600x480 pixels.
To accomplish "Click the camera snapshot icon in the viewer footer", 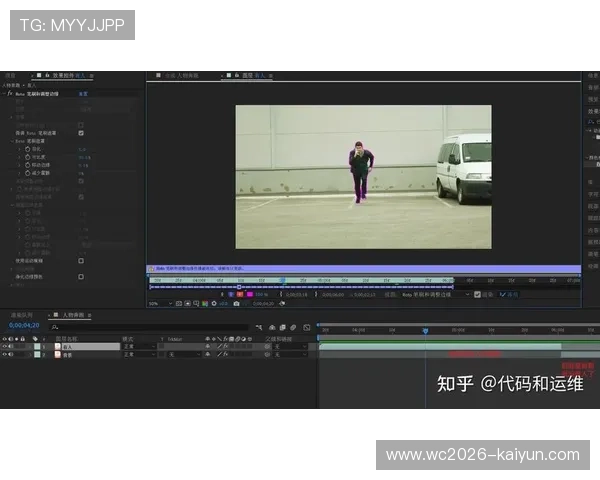I will pyautogui.click(x=236, y=304).
